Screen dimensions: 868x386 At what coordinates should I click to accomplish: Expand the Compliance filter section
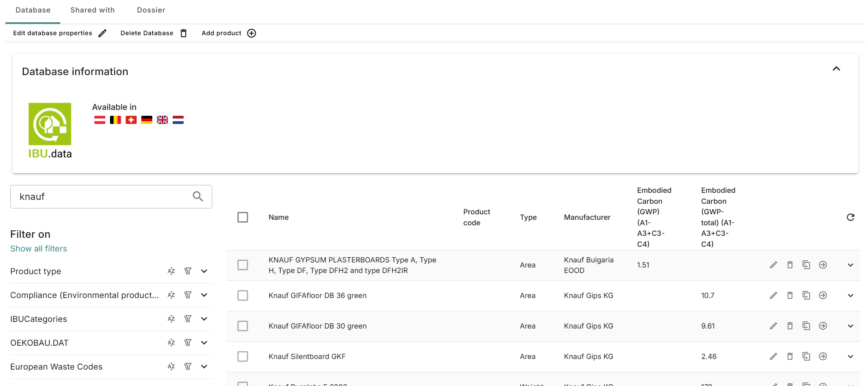pyautogui.click(x=204, y=295)
